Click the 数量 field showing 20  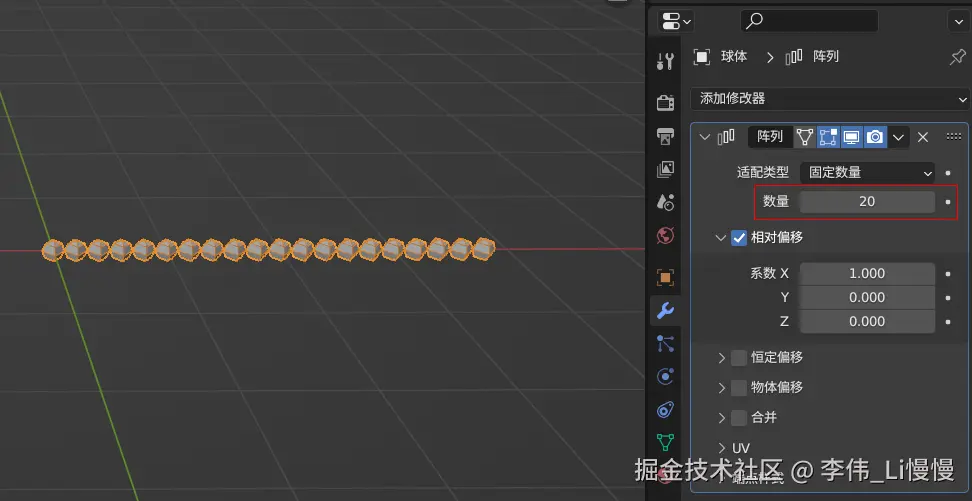(x=867, y=202)
